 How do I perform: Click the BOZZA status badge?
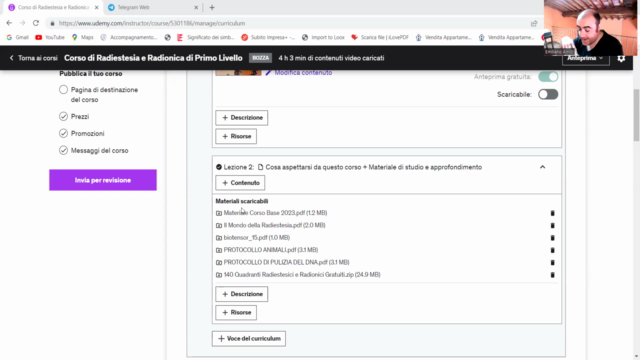[260, 58]
